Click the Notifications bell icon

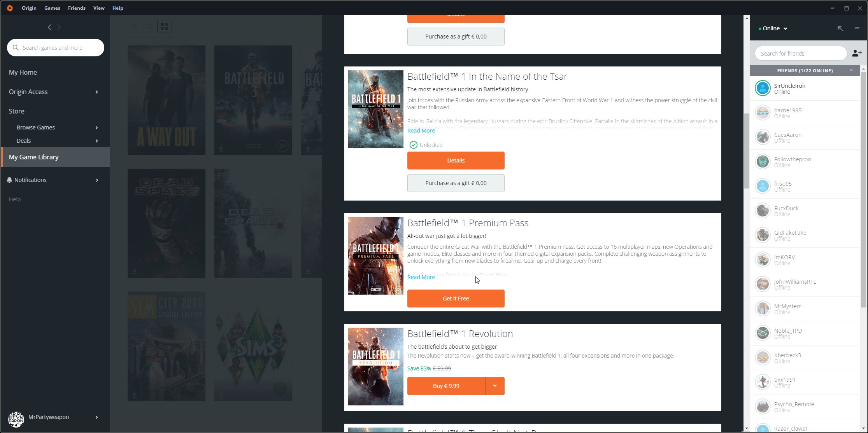coord(9,180)
